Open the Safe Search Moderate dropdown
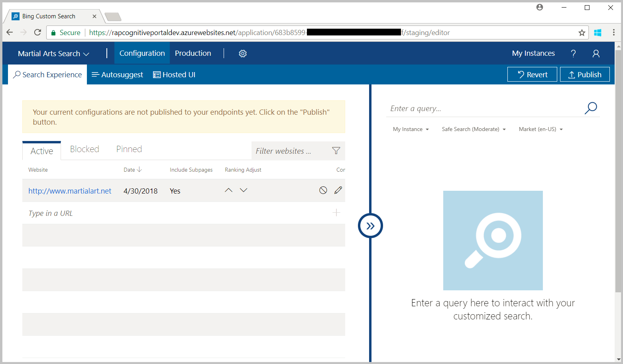Screen dimensions: 623x364 point(473,129)
